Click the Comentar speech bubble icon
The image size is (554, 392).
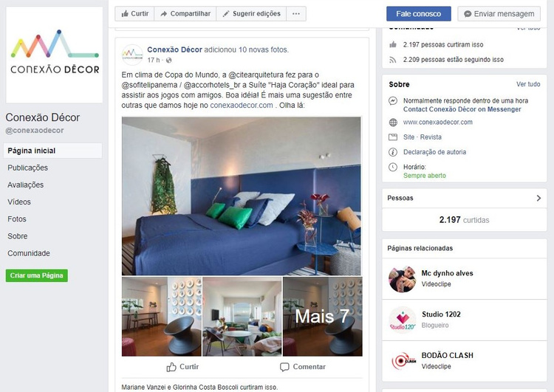tap(284, 368)
